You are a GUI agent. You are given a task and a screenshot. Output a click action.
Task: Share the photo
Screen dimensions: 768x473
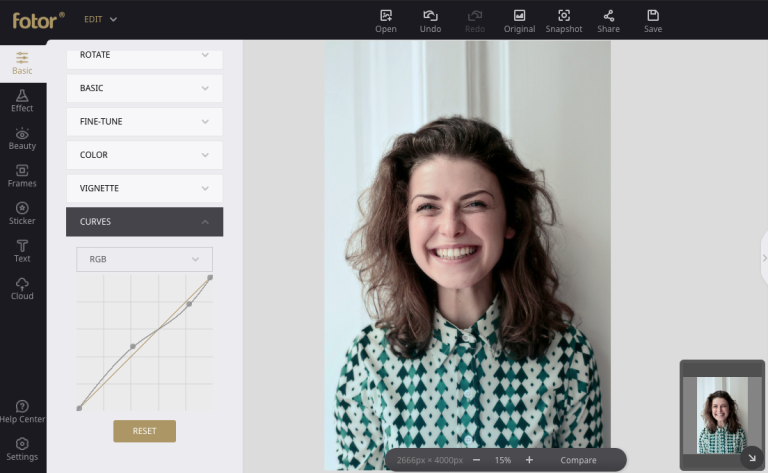point(608,21)
